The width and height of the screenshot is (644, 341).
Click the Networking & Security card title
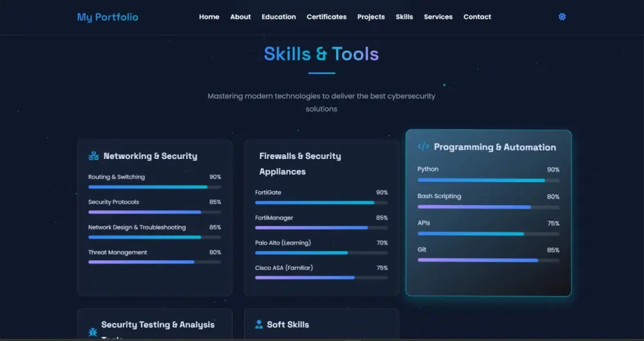[150, 156]
